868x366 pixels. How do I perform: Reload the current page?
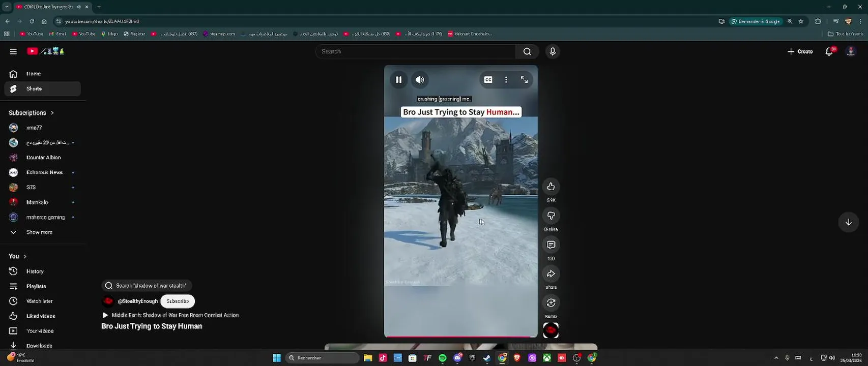[32, 21]
